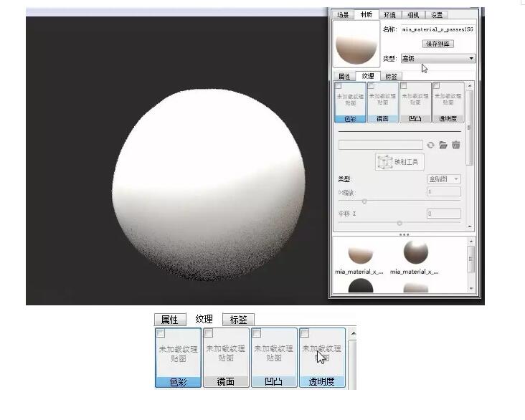The width and height of the screenshot is (525, 420).
Task: Switch to the 材质 tab
Action: click(x=366, y=15)
